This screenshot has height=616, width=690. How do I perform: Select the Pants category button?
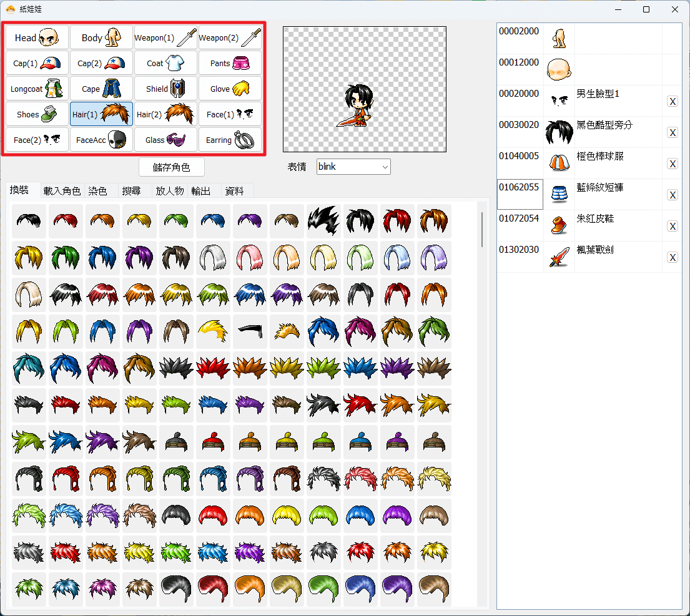click(230, 63)
